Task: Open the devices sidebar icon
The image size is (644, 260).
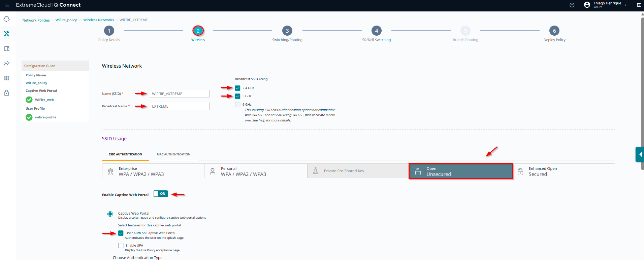Action: (x=6, y=48)
